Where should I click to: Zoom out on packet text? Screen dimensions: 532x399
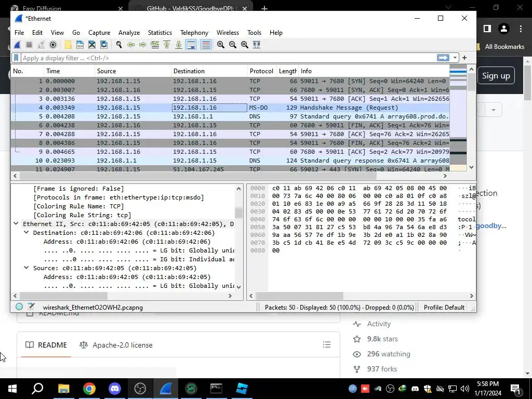point(232,45)
